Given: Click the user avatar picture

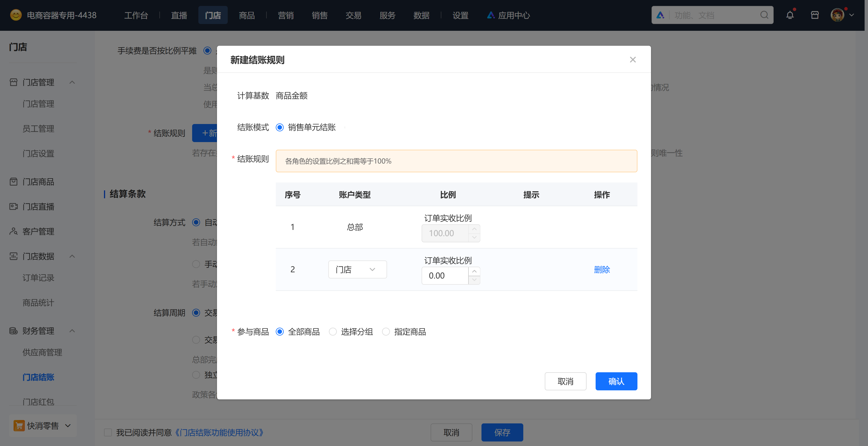Looking at the screenshot, I should 837,15.
